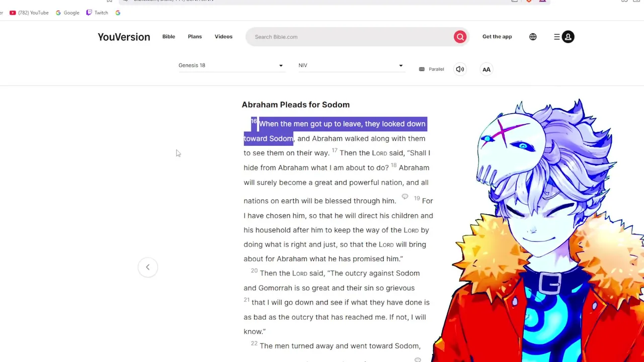Click the Abraham Pleads for Sodom heading
Screen dimensions: 644x362
pos(296,105)
